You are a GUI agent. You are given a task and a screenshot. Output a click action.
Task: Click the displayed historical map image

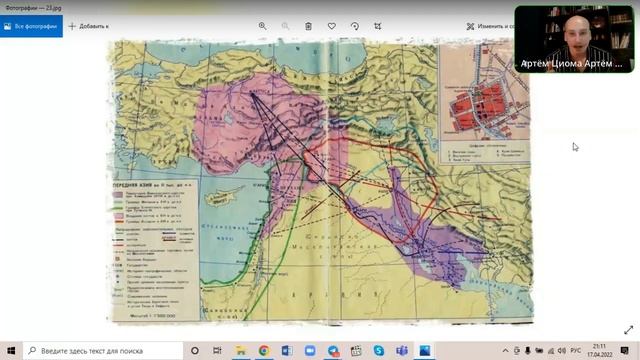coord(320,181)
